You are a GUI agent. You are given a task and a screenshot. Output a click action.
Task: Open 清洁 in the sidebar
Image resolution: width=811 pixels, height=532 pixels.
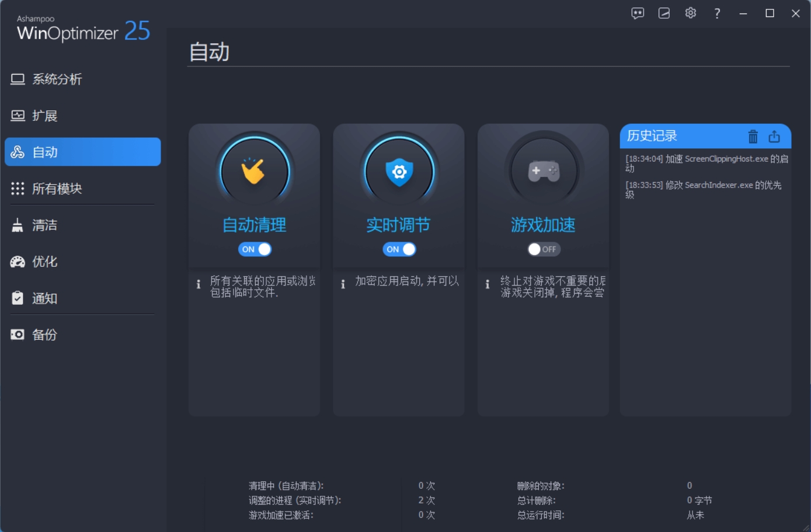pyautogui.click(x=82, y=225)
